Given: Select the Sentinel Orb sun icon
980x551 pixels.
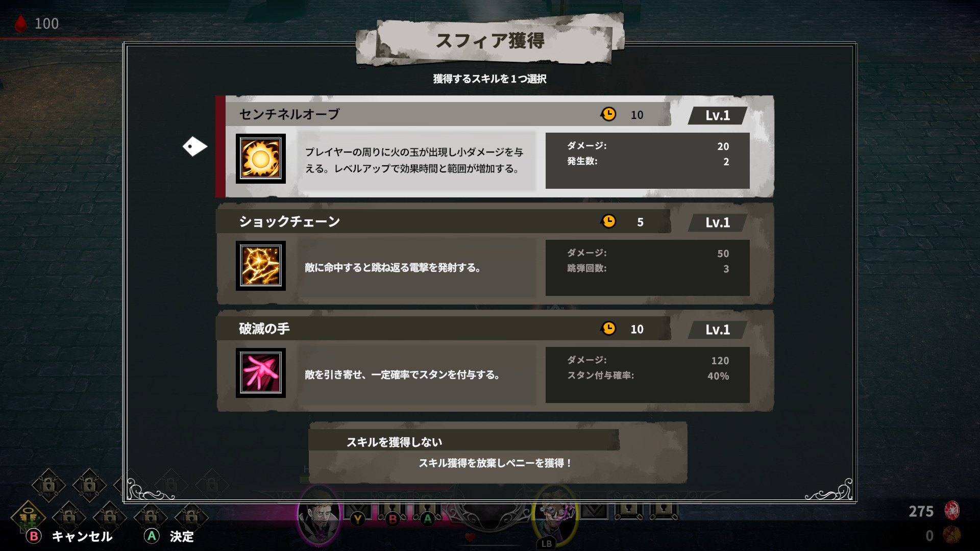Looking at the screenshot, I should (x=260, y=159).
